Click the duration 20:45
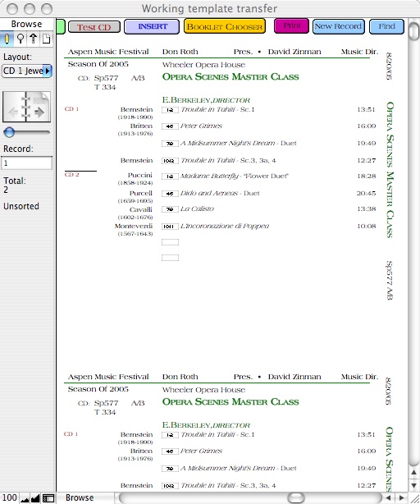The width and height of the screenshot is (420, 504). 367,194
